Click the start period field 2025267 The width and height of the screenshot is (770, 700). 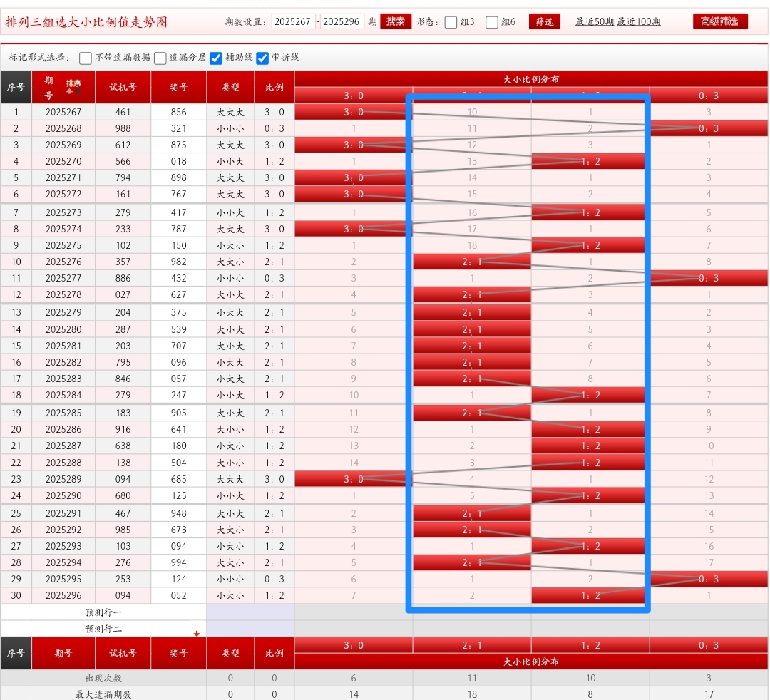(293, 22)
